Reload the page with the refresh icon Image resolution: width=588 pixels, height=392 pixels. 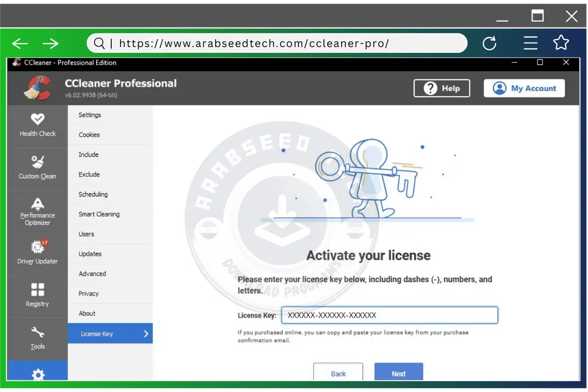(x=490, y=43)
